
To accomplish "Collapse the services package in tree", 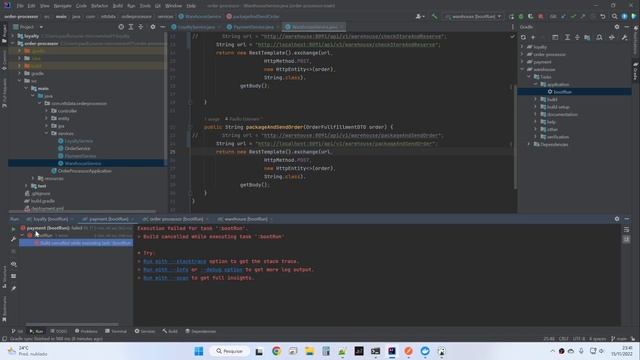I will pyautogui.click(x=47, y=133).
